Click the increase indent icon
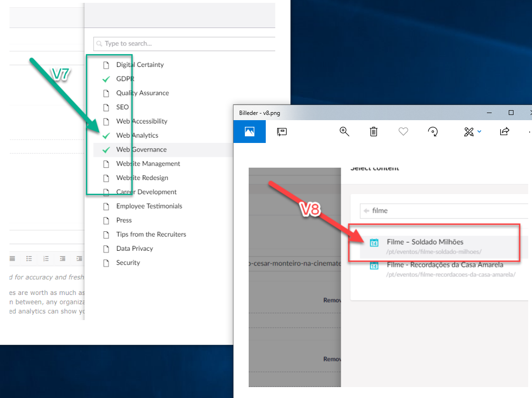Image resolution: width=532 pixels, height=398 pixels. pyautogui.click(x=79, y=259)
